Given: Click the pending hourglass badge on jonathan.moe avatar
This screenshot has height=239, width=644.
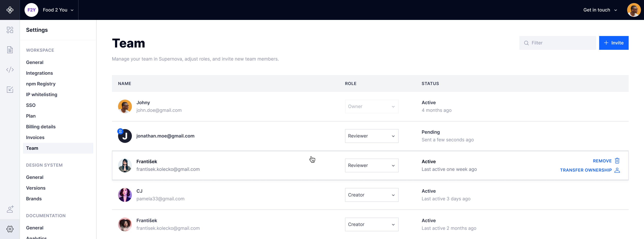Looking at the screenshot, I should point(120,131).
